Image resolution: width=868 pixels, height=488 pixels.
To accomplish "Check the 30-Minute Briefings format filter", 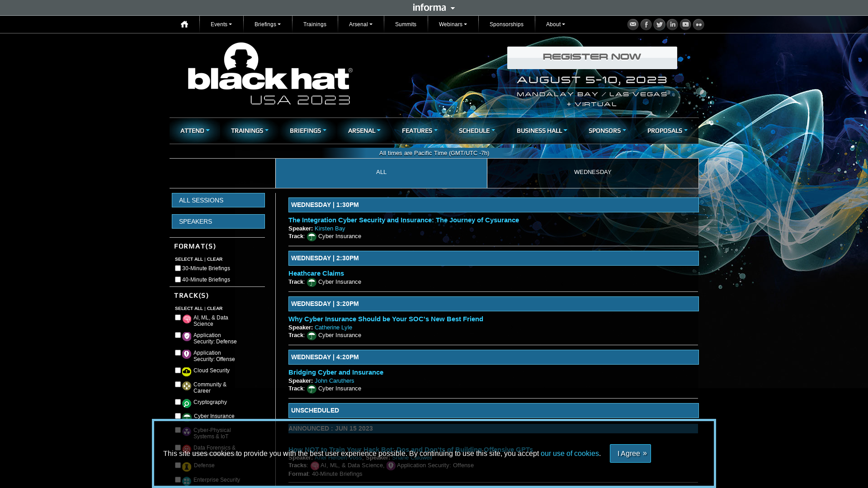I will (178, 268).
